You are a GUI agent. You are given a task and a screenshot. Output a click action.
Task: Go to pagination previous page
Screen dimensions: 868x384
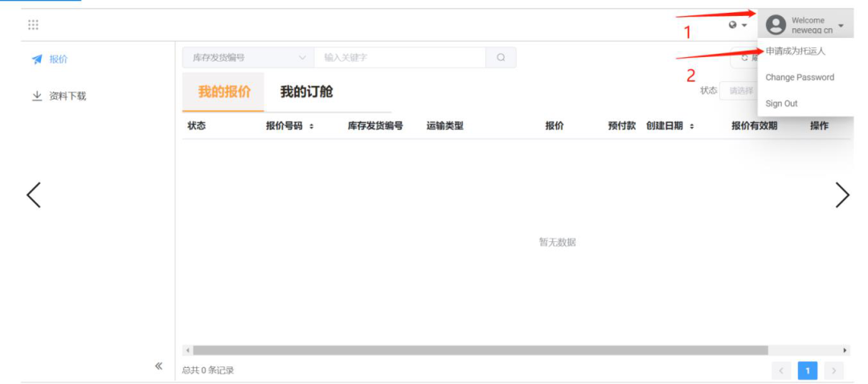coord(781,370)
